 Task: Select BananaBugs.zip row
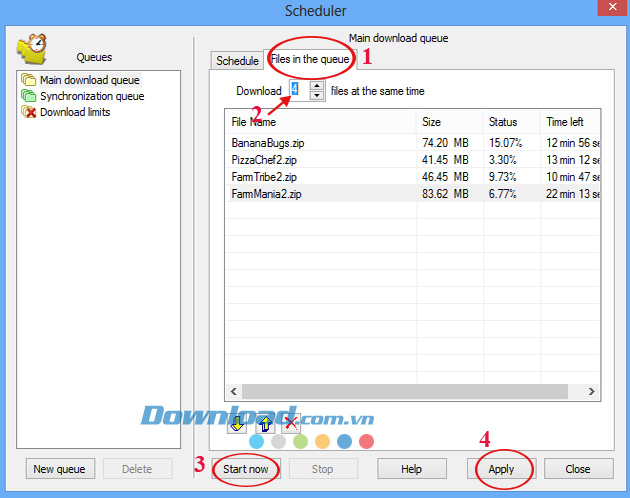click(413, 143)
